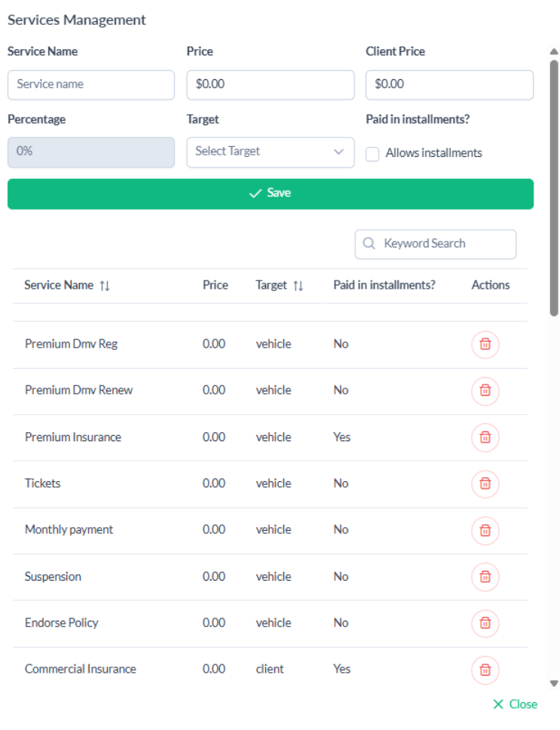Click the Client Price input field

(449, 84)
